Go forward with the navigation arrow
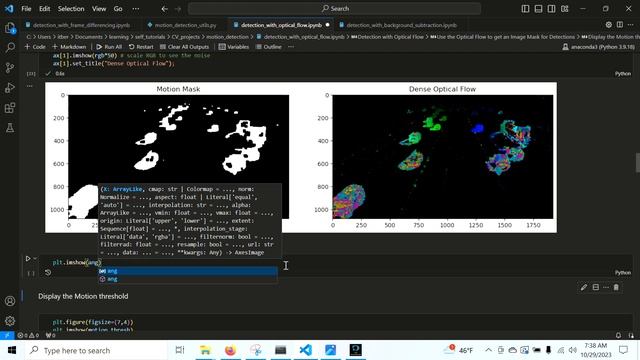 (178, 9)
